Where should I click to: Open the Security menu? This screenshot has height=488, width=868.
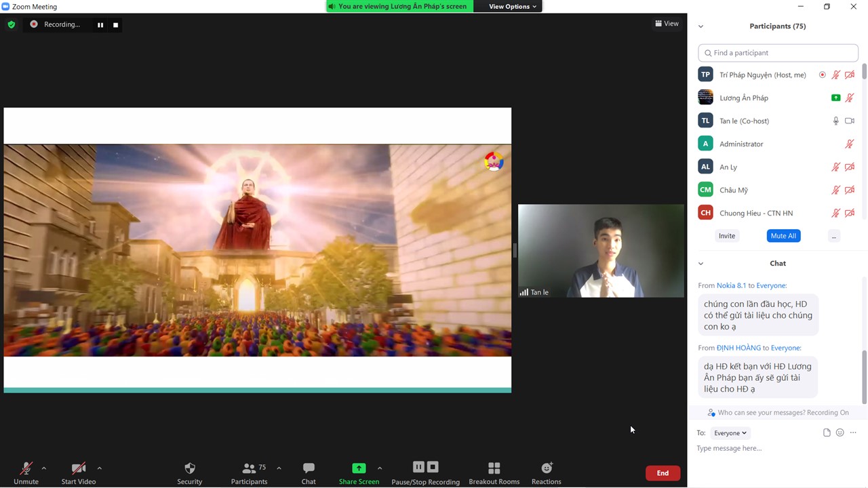point(190,473)
